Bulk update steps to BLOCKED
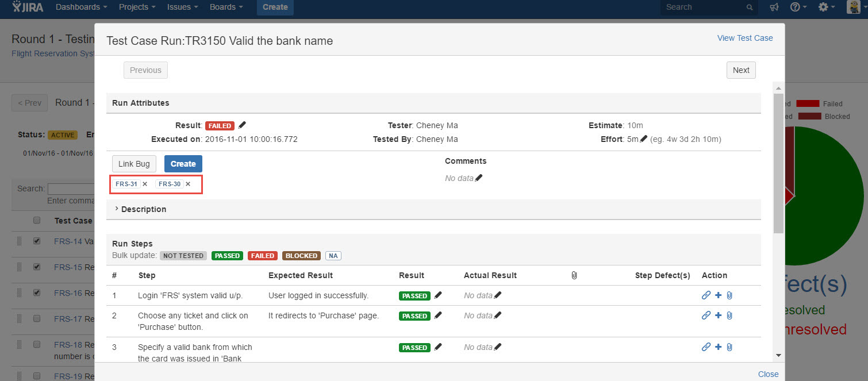 tap(302, 256)
